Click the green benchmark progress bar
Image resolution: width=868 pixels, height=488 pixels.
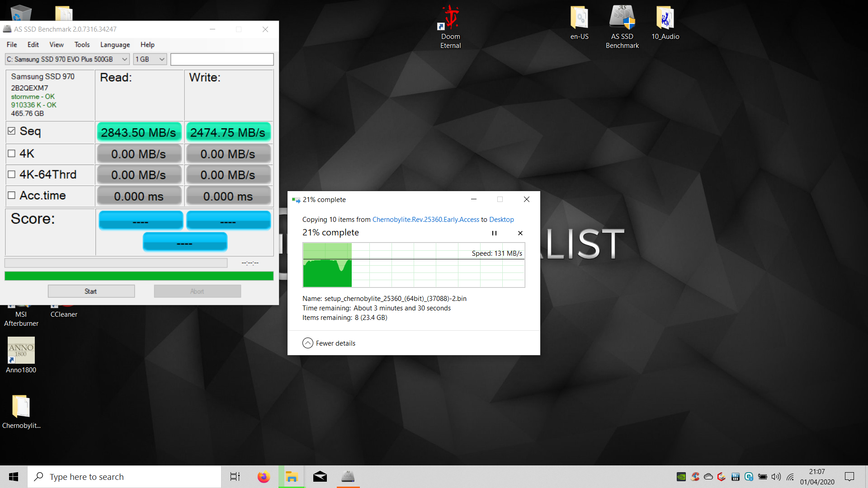[139, 276]
